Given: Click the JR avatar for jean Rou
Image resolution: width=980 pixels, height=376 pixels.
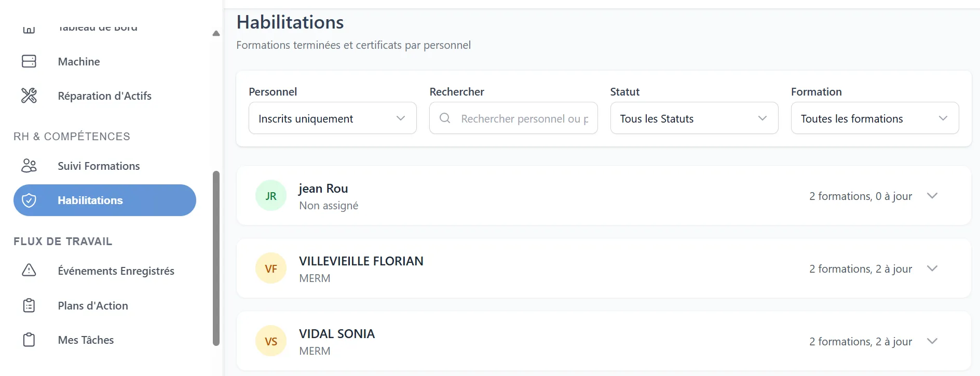Looking at the screenshot, I should pos(271,196).
